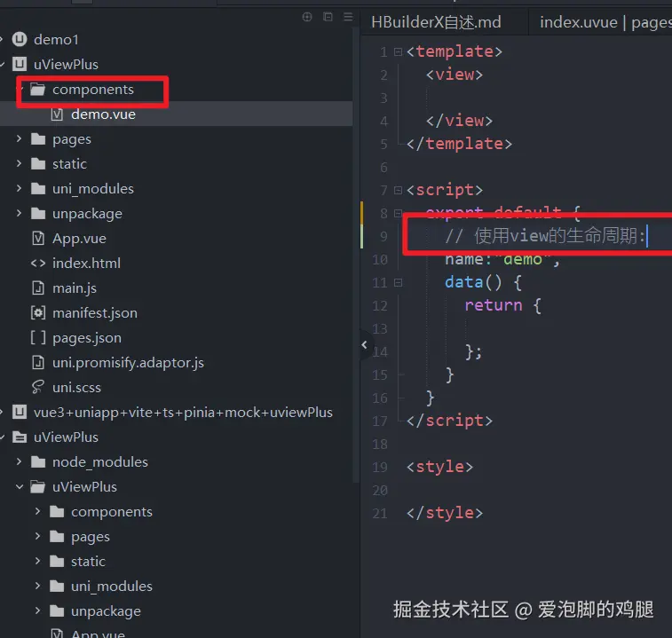This screenshot has height=638, width=672.
Task: Expand the node_modules folder
Action: pyautogui.click(x=19, y=461)
